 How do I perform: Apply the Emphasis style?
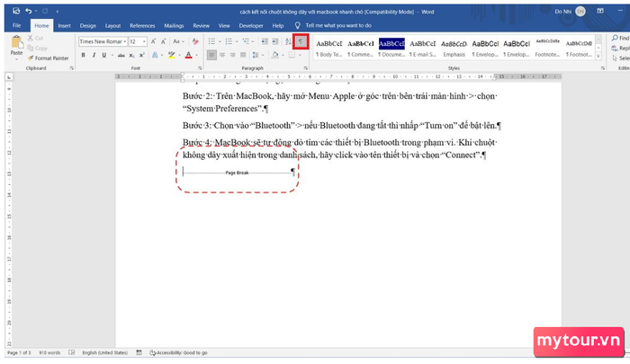click(x=454, y=48)
